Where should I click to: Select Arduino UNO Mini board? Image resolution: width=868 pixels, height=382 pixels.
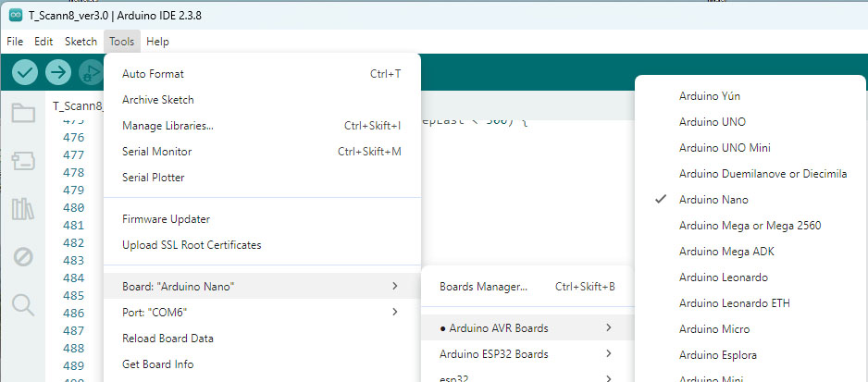[x=750, y=148]
